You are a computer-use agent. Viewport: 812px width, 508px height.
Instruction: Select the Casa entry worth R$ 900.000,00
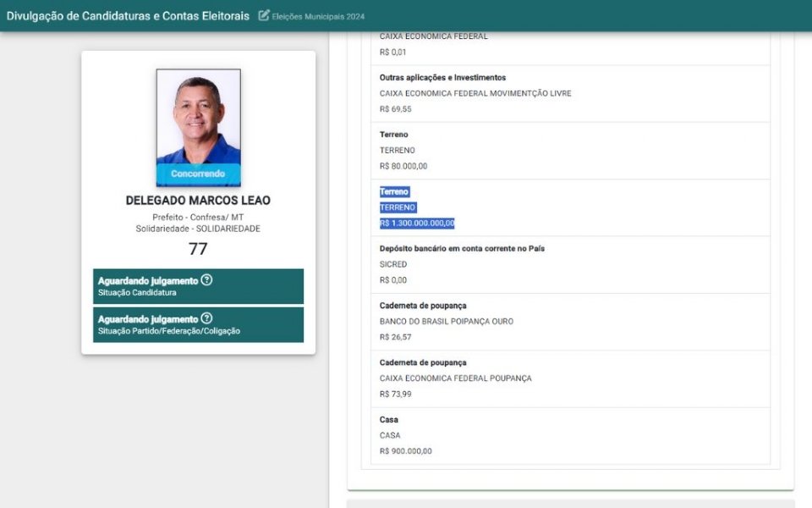(565, 435)
